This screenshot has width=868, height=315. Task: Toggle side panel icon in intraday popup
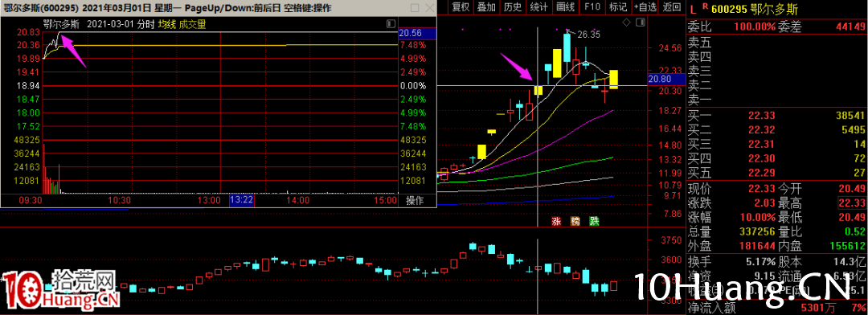point(391,24)
